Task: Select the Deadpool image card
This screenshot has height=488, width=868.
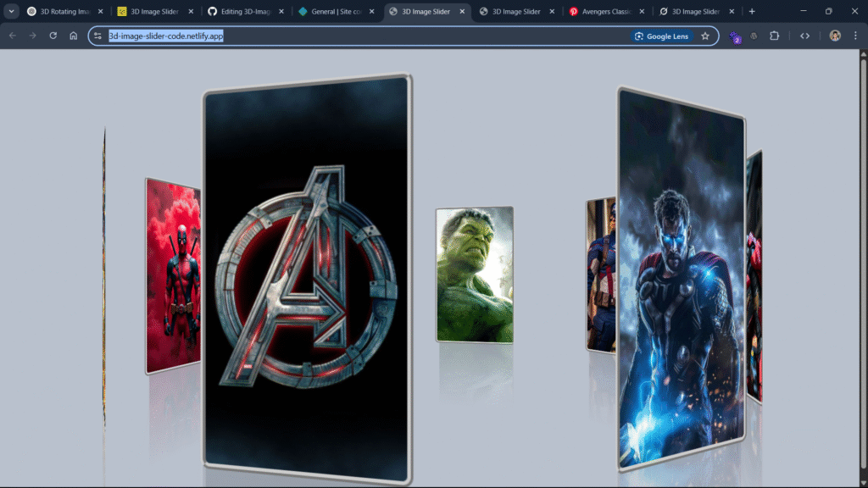Action: pos(173,276)
